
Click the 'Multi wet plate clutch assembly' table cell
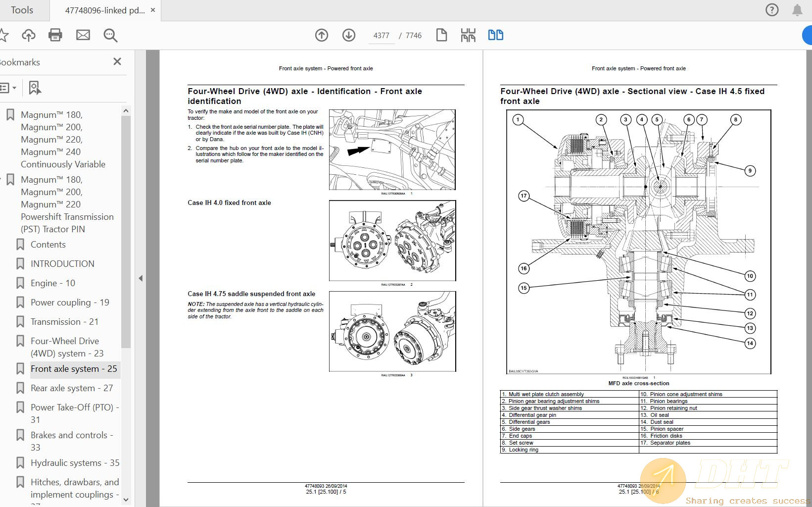coord(570,394)
